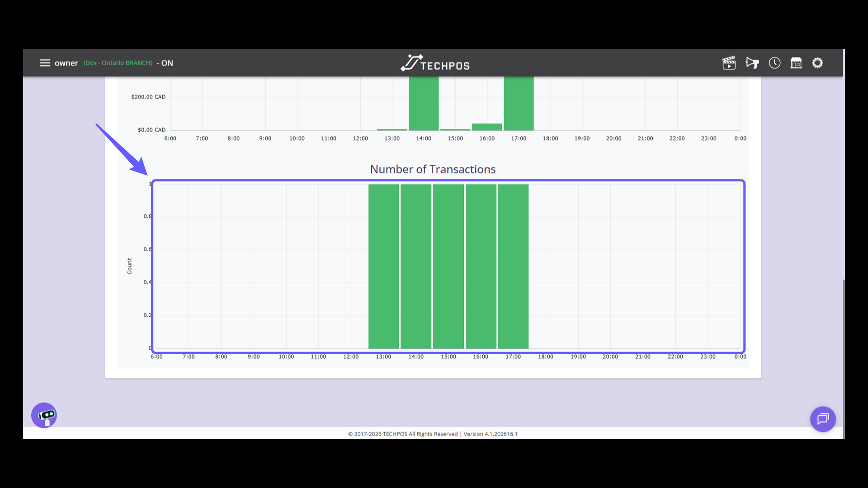Open the chat support bubble
The width and height of the screenshot is (868, 488).
(823, 419)
